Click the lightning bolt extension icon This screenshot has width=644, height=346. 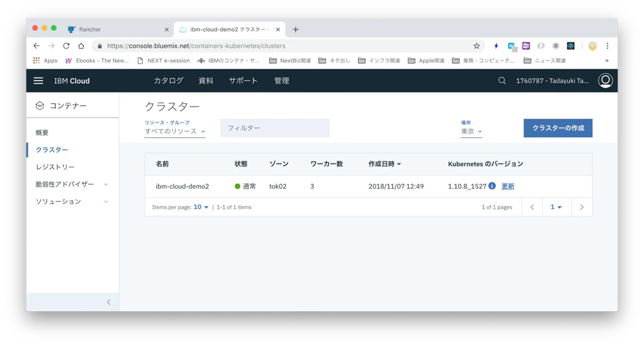496,46
